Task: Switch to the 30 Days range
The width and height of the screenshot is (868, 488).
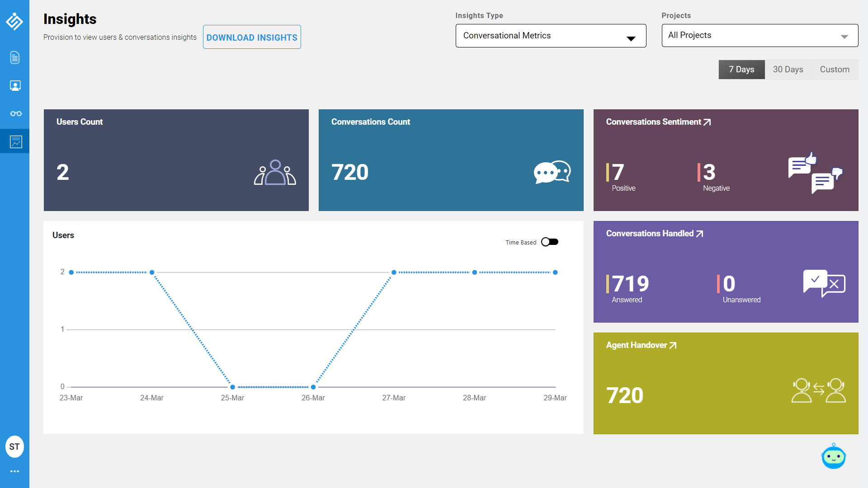Action: pos(788,70)
